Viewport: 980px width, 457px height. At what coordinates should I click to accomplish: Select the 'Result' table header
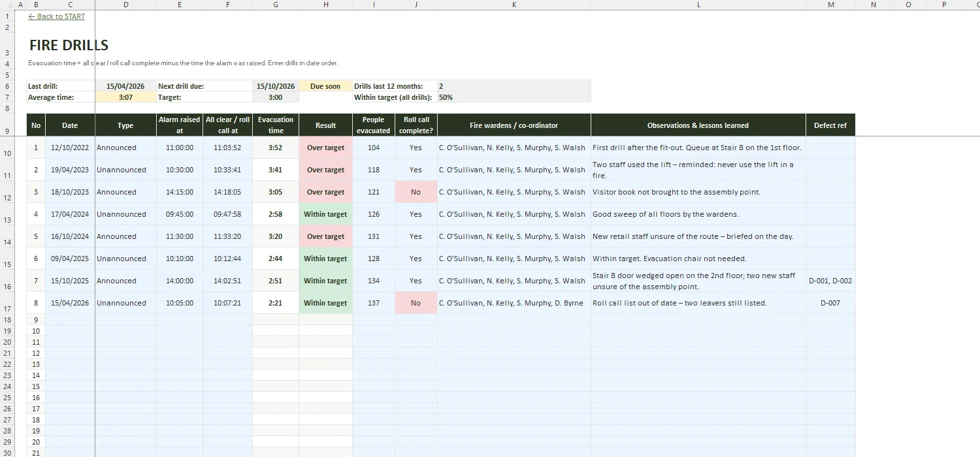click(325, 125)
